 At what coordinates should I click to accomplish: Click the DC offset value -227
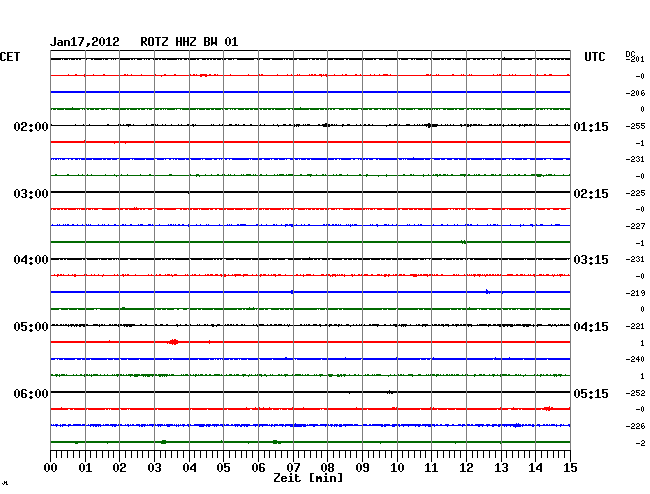635,226
